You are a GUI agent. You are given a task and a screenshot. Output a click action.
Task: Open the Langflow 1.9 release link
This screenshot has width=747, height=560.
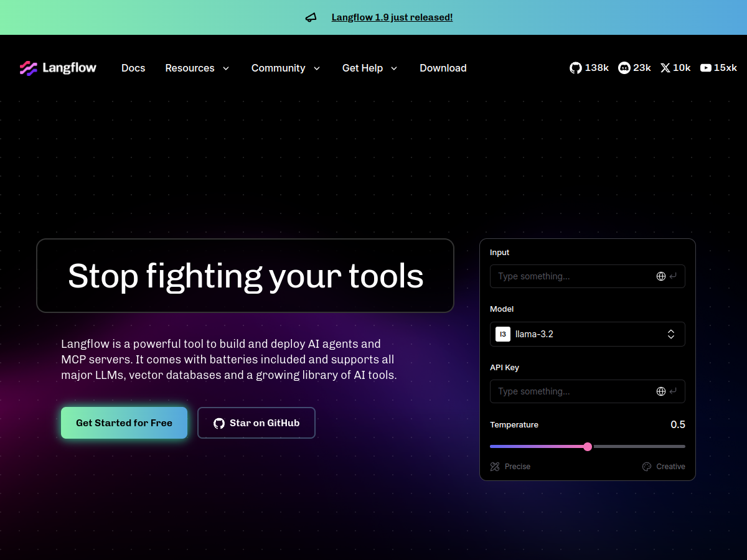[x=392, y=17]
